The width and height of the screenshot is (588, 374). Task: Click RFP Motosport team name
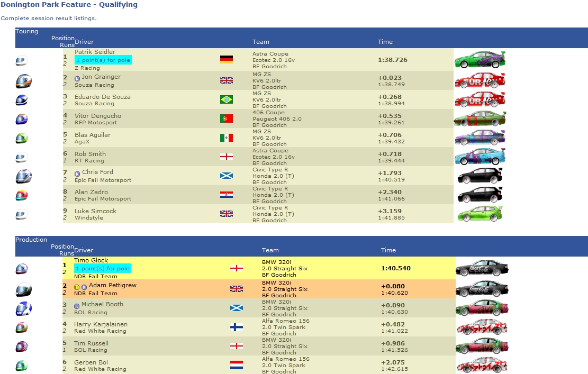point(96,123)
